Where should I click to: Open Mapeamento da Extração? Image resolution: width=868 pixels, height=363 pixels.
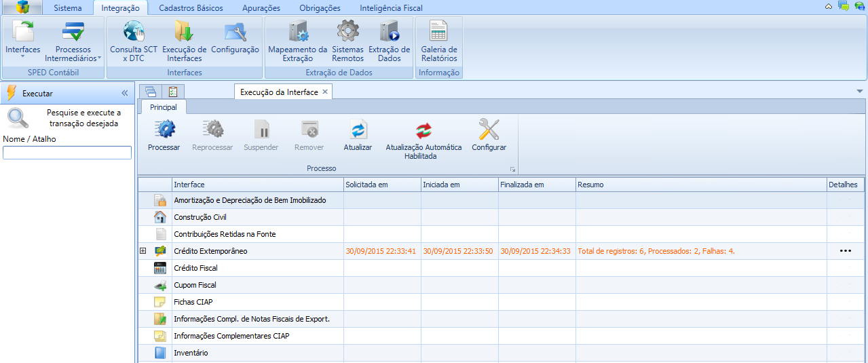(297, 41)
